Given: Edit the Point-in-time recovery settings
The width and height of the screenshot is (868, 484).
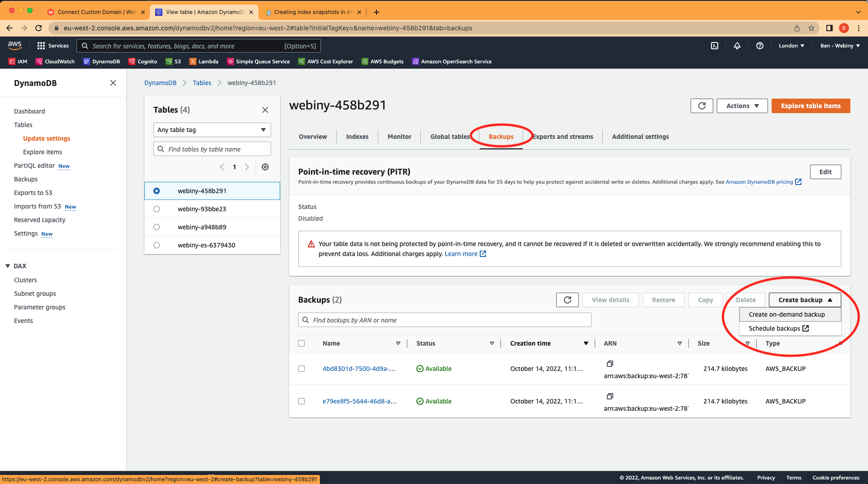Looking at the screenshot, I should [825, 172].
